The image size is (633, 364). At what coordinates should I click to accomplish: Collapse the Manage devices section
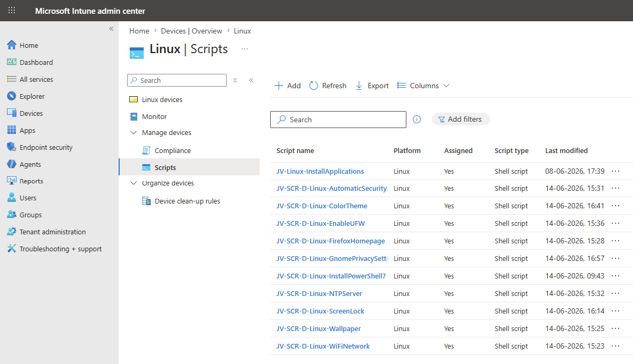click(x=133, y=132)
